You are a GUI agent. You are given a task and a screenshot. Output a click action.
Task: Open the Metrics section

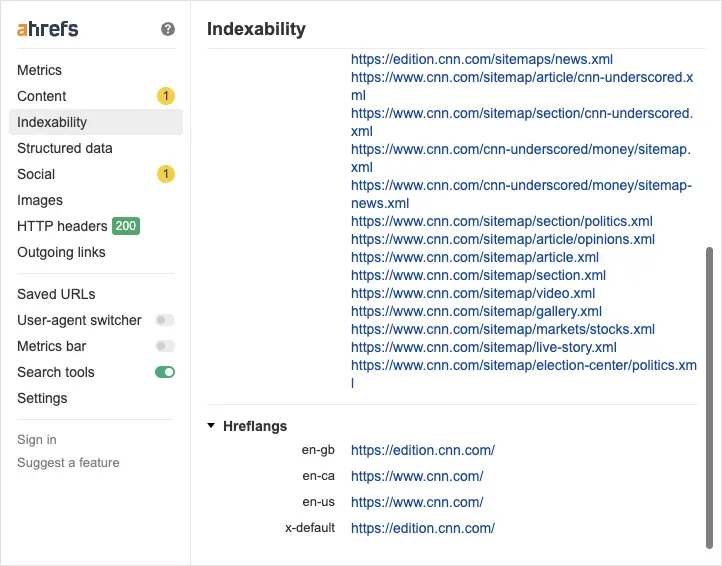coord(39,70)
